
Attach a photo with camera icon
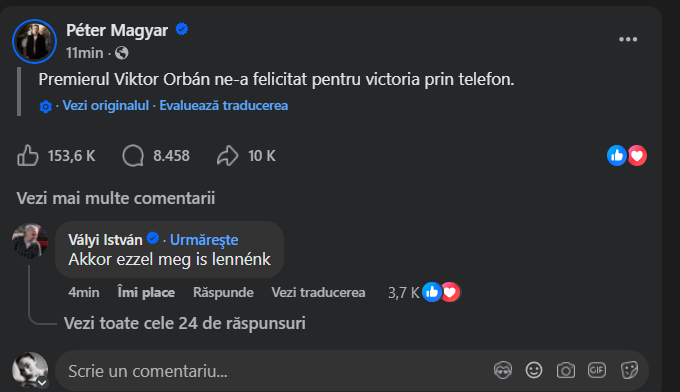566,370
